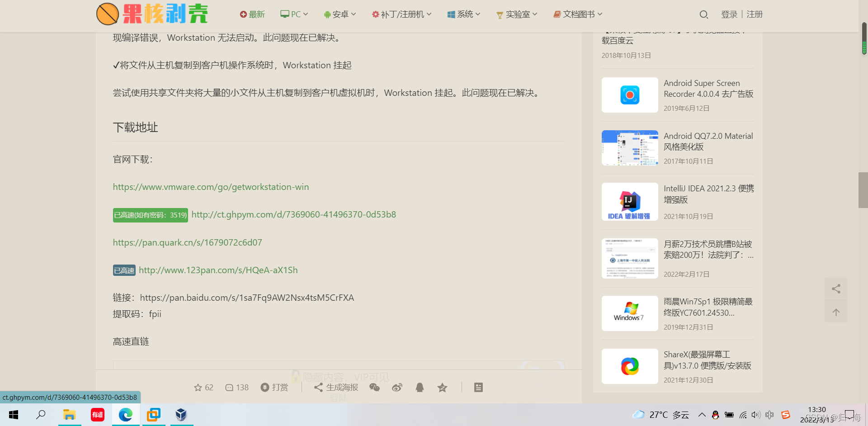Image resolution: width=868 pixels, height=426 pixels.
Task: Click the 注册 register link
Action: pos(755,14)
